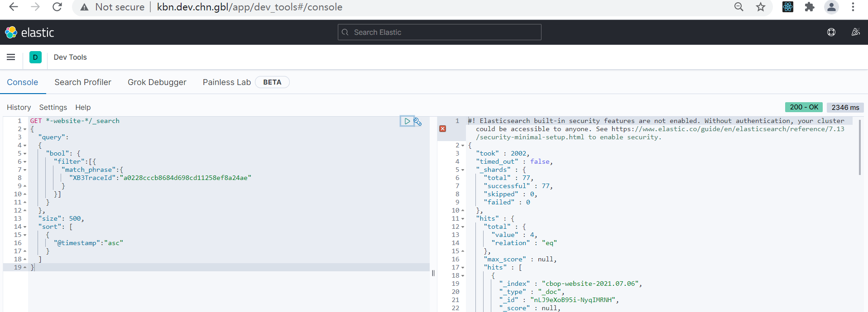Screen dimensions: 868x312
Task: Click the "@timestamp":"asc" line
Action: [x=88, y=243]
